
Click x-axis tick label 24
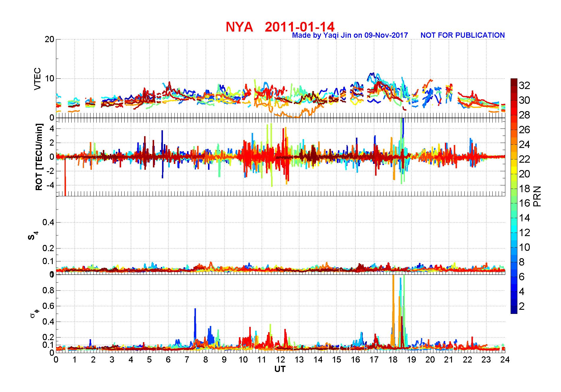pos(505,360)
